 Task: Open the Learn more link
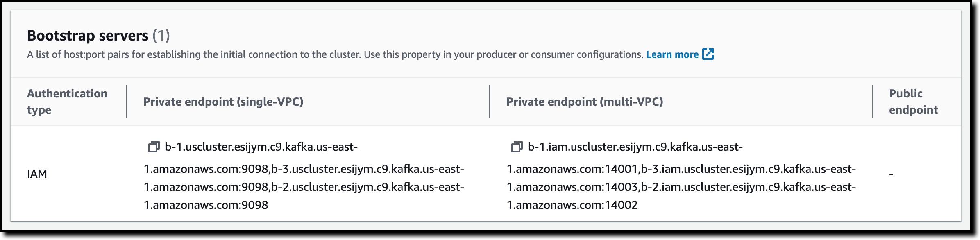click(x=672, y=54)
